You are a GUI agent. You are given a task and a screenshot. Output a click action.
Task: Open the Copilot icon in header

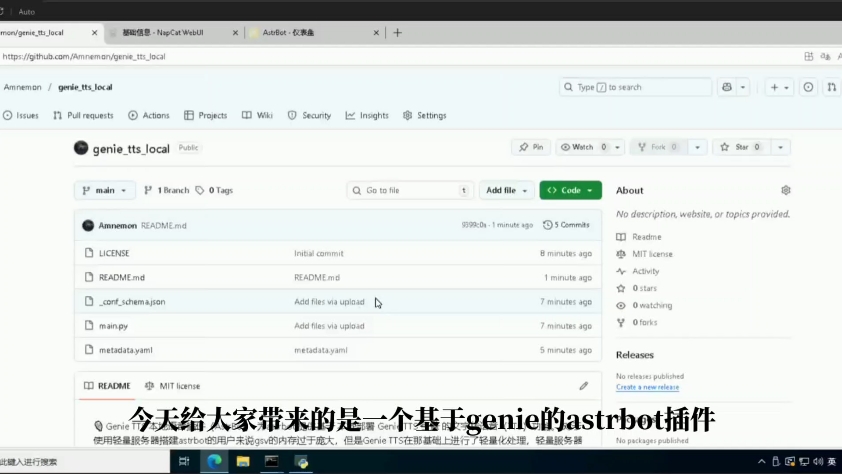coord(727,87)
